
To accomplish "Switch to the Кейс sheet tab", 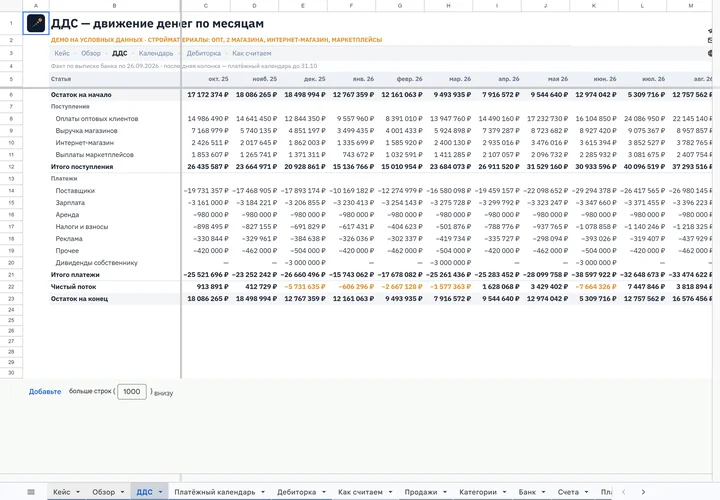I will click(x=62, y=492).
